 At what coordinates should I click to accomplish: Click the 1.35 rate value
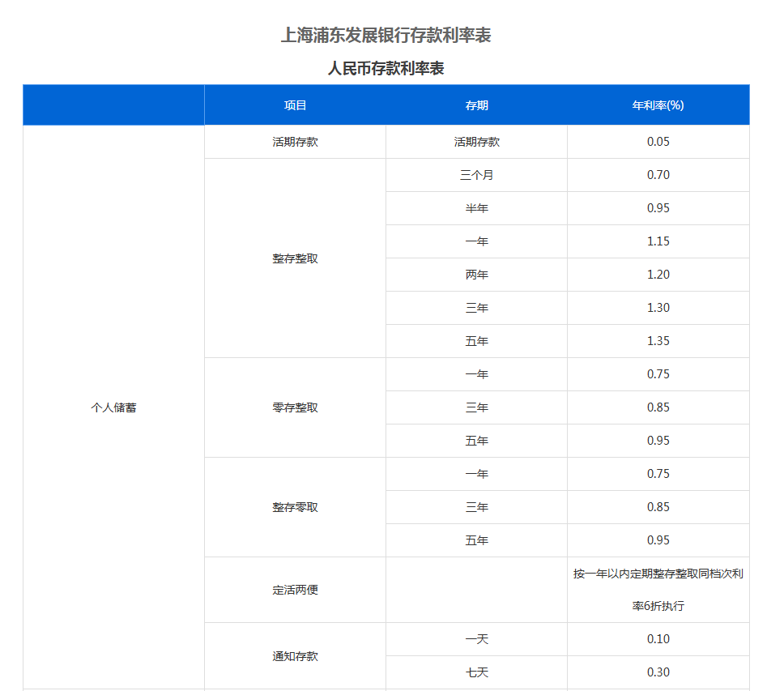(x=658, y=341)
